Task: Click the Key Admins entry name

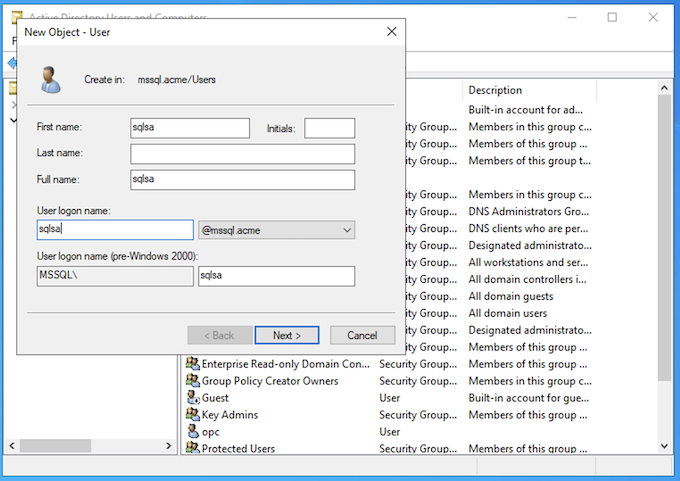Action: click(229, 415)
